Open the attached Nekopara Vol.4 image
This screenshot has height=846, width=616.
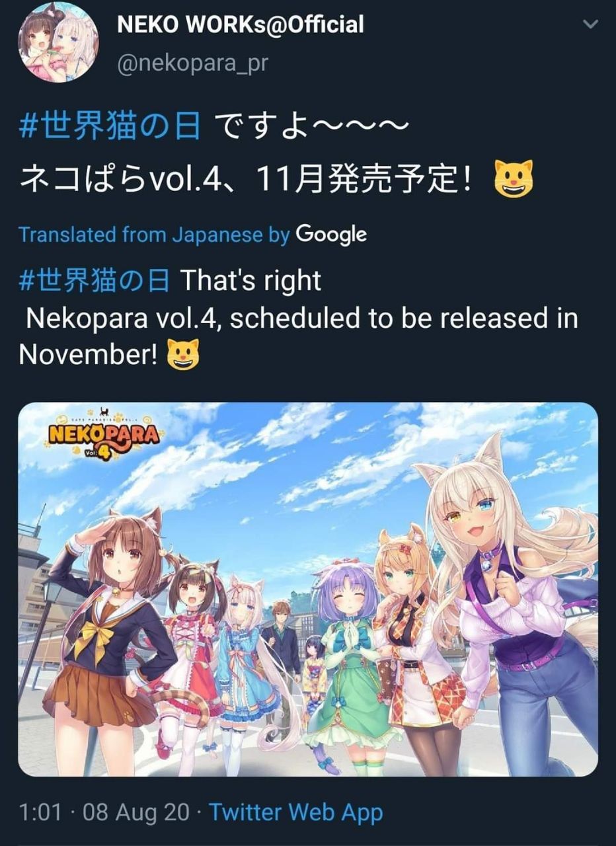pos(308,589)
